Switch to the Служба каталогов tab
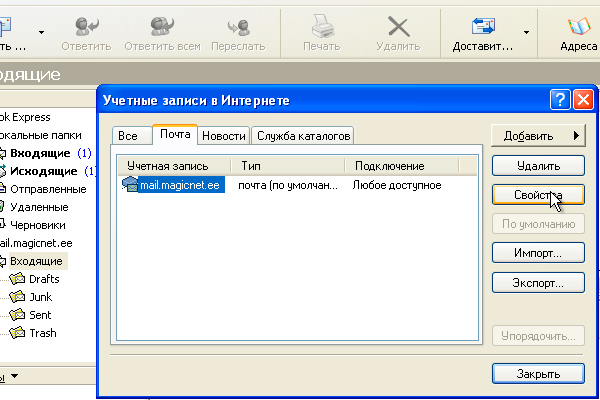This screenshot has width=600, height=400. click(x=303, y=135)
